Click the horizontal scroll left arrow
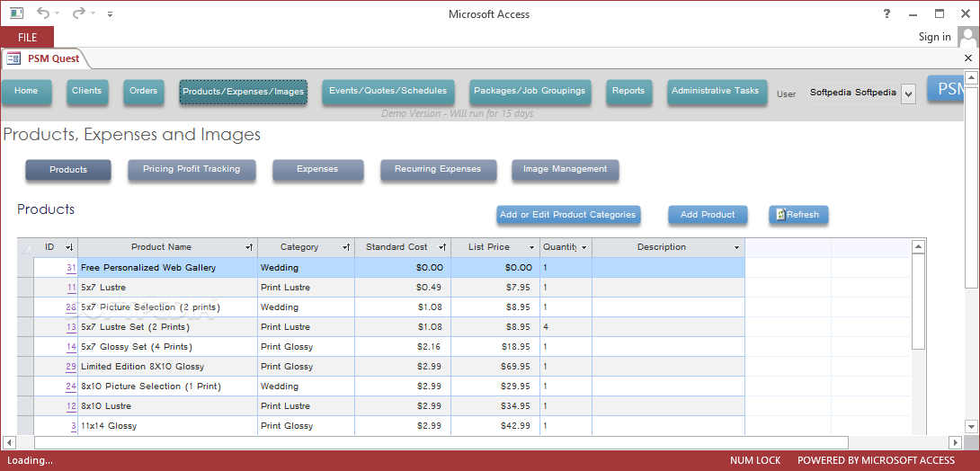Screen dimensions: 980x471 (9, 443)
